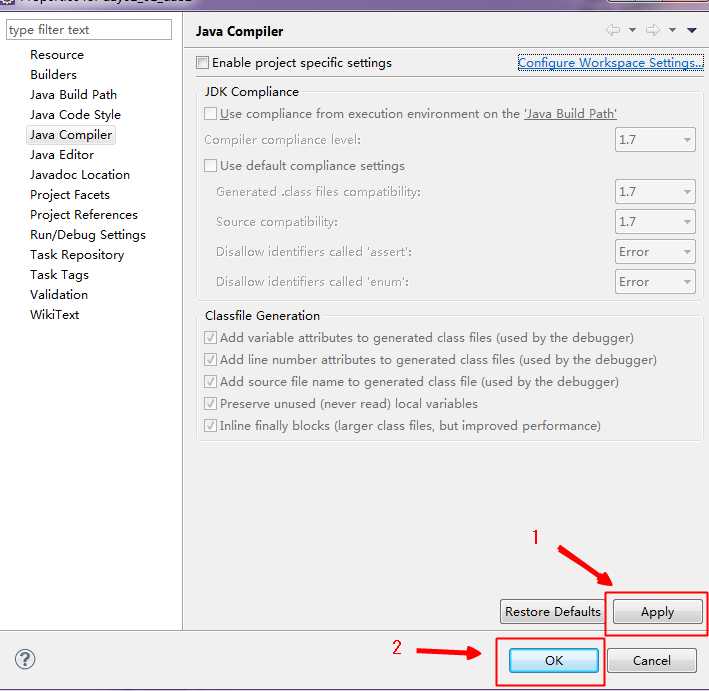Open the Java Code Style page
709x691 pixels.
coord(75,115)
